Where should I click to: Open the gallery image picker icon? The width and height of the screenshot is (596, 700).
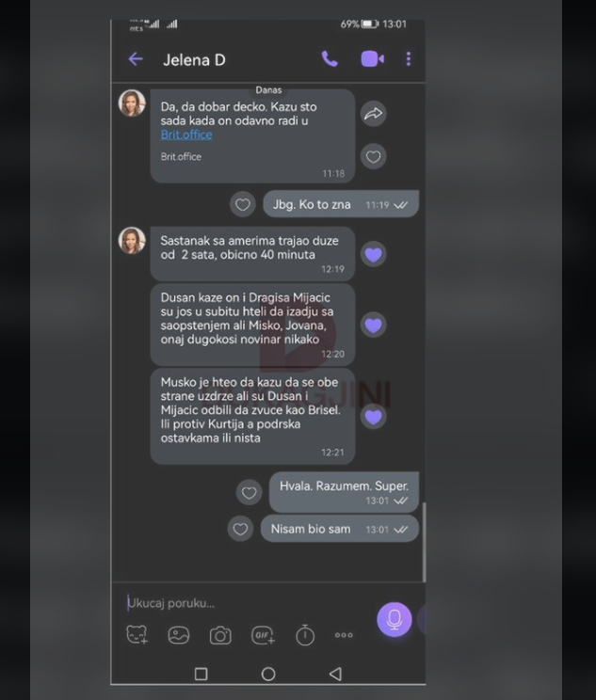(178, 635)
